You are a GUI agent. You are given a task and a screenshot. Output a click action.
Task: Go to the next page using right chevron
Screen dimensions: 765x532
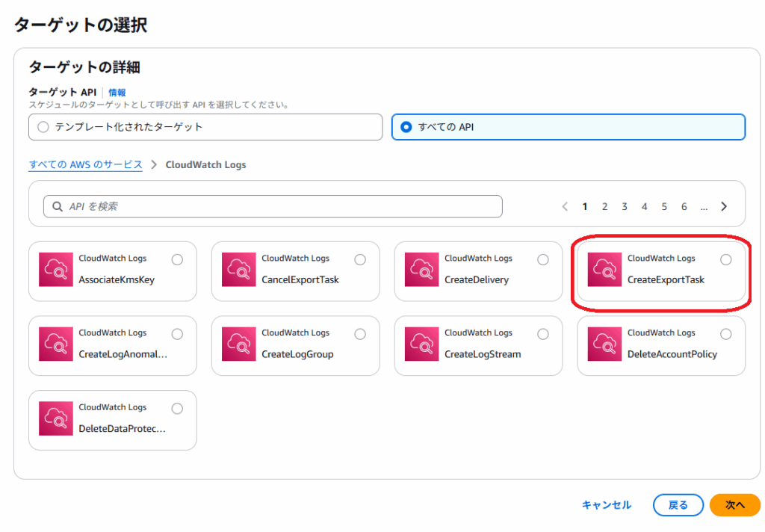[724, 207]
